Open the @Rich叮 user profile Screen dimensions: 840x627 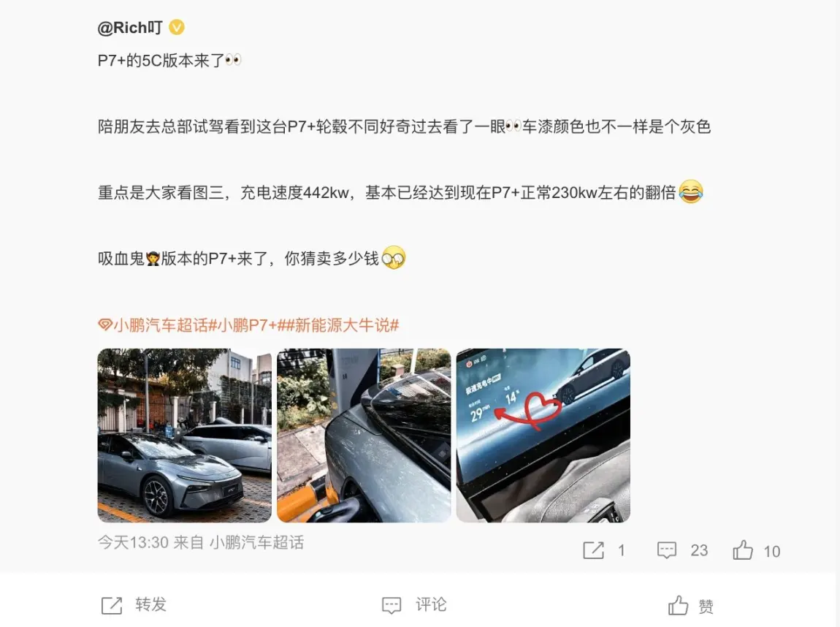(x=129, y=27)
